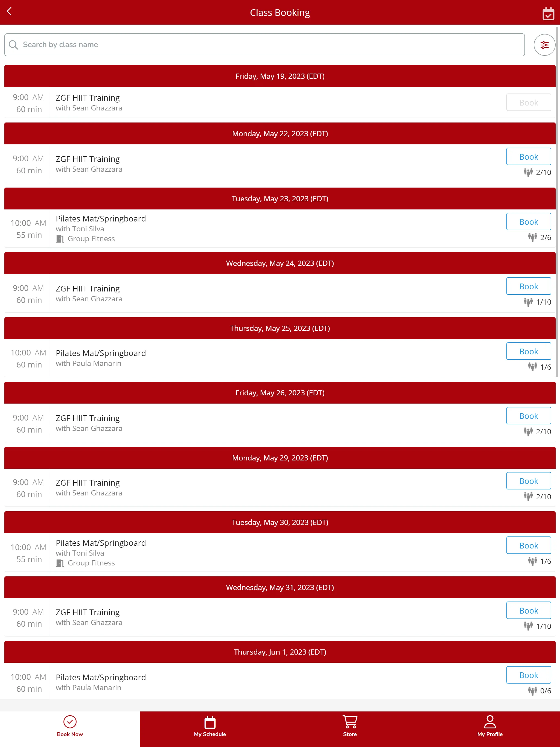This screenshot has height=747, width=560.
Task: Book Pilates Mat/Springboard on May 23
Action: 528,222
